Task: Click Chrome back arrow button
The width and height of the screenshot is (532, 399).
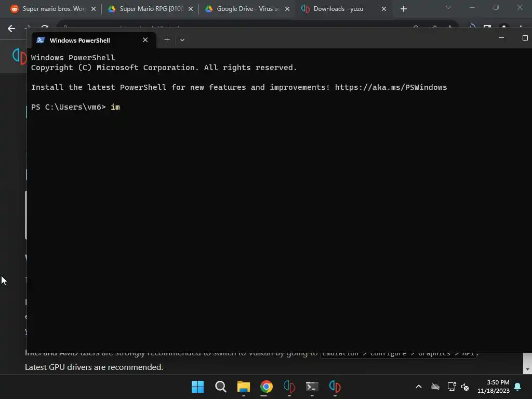Action: 11,29
